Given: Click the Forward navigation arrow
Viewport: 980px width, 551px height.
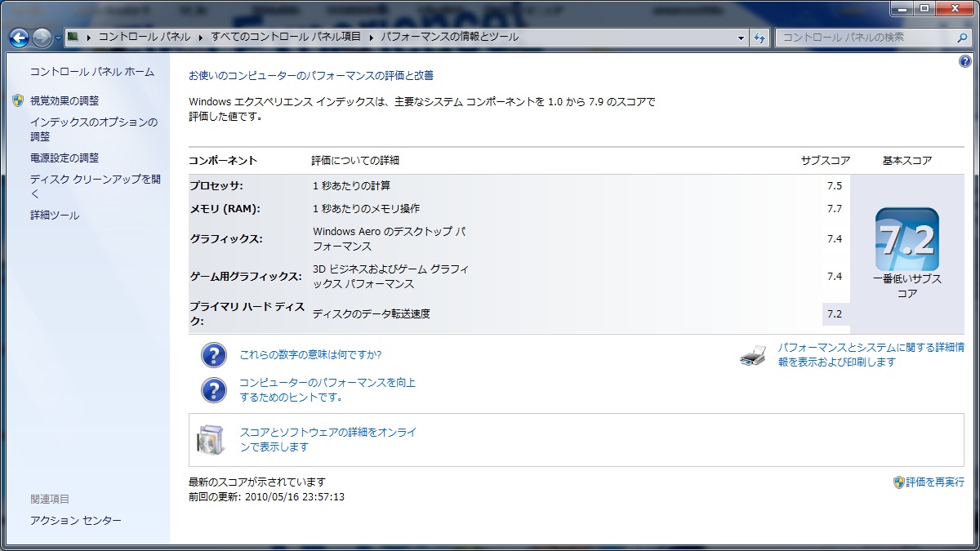Looking at the screenshot, I should (x=42, y=38).
